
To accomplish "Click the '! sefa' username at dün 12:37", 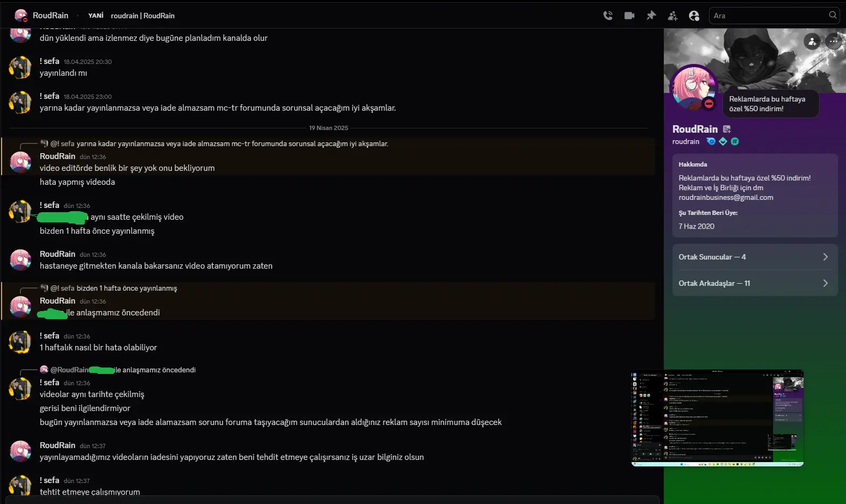I will point(49,480).
